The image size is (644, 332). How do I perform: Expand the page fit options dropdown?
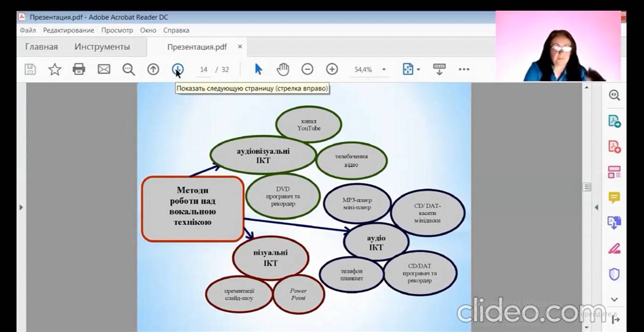[418, 70]
